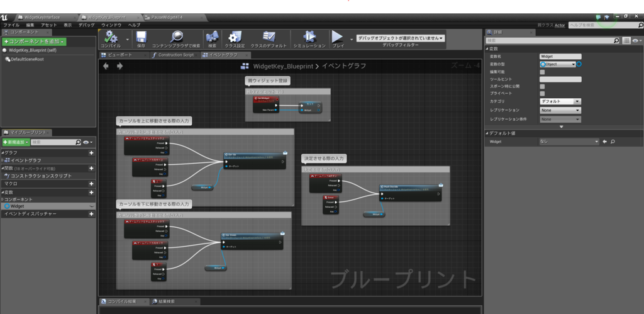The image size is (644, 314).
Task: Navigate back with graph left arrow
Action: [x=106, y=66]
